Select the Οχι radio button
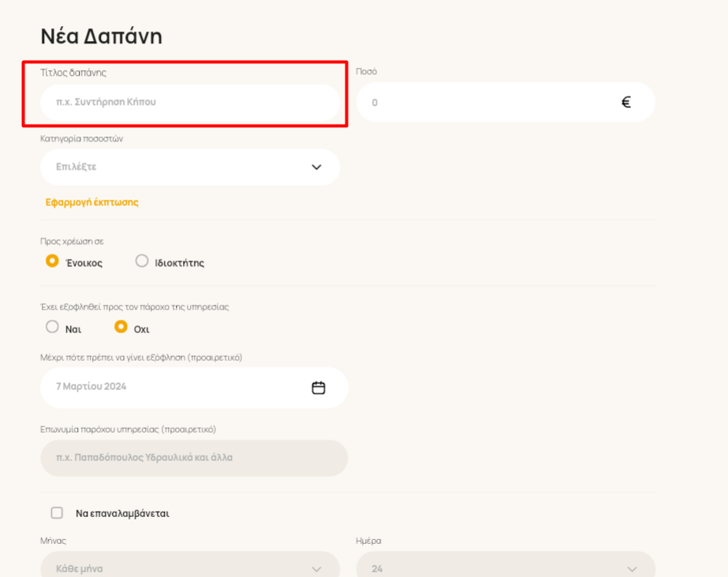The width and height of the screenshot is (728, 577). click(121, 327)
